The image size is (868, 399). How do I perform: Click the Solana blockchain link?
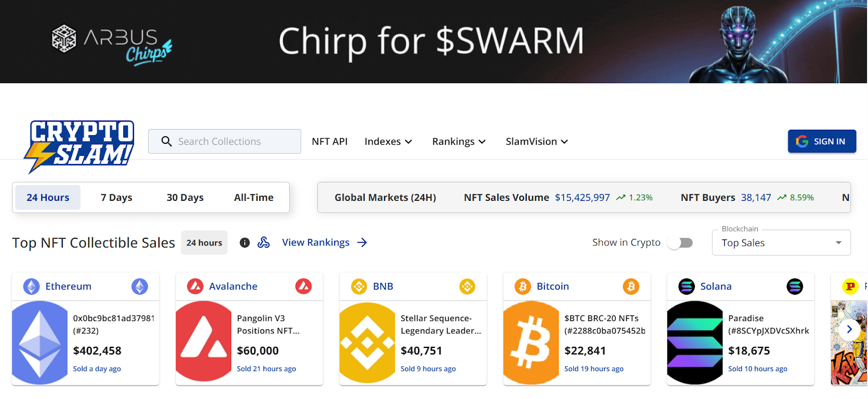tap(716, 287)
